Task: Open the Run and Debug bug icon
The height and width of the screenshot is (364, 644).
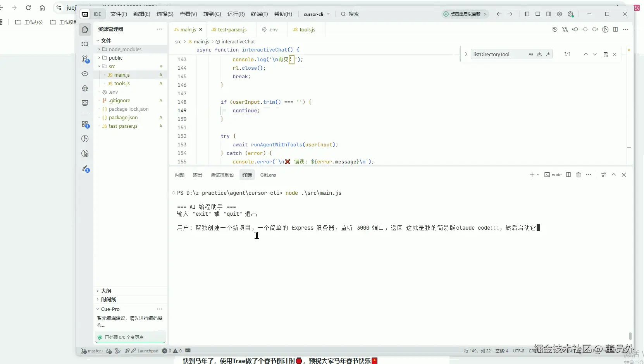Action: (85, 88)
